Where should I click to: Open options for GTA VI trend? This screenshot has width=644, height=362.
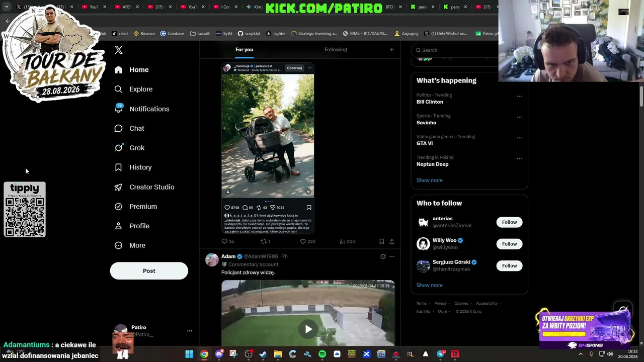(519, 138)
